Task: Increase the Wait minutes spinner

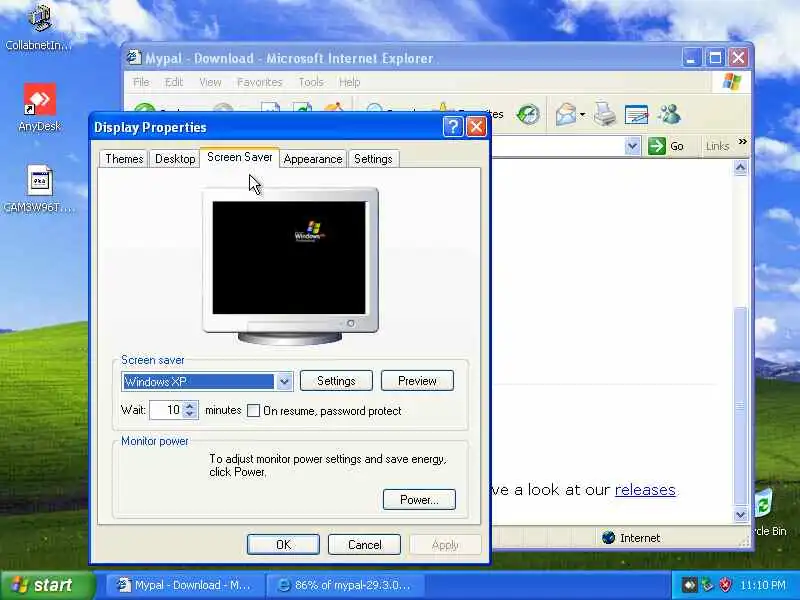Action: point(190,406)
